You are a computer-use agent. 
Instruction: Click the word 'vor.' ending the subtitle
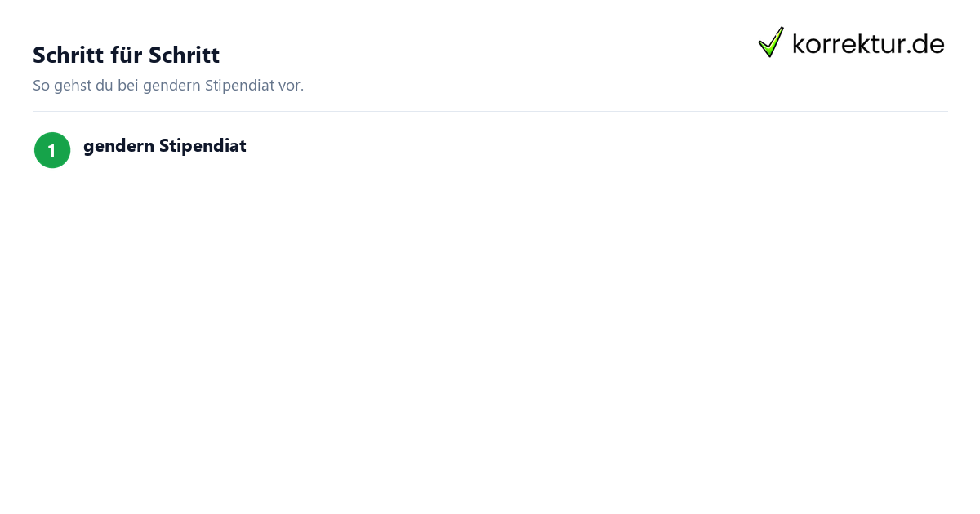tap(292, 86)
